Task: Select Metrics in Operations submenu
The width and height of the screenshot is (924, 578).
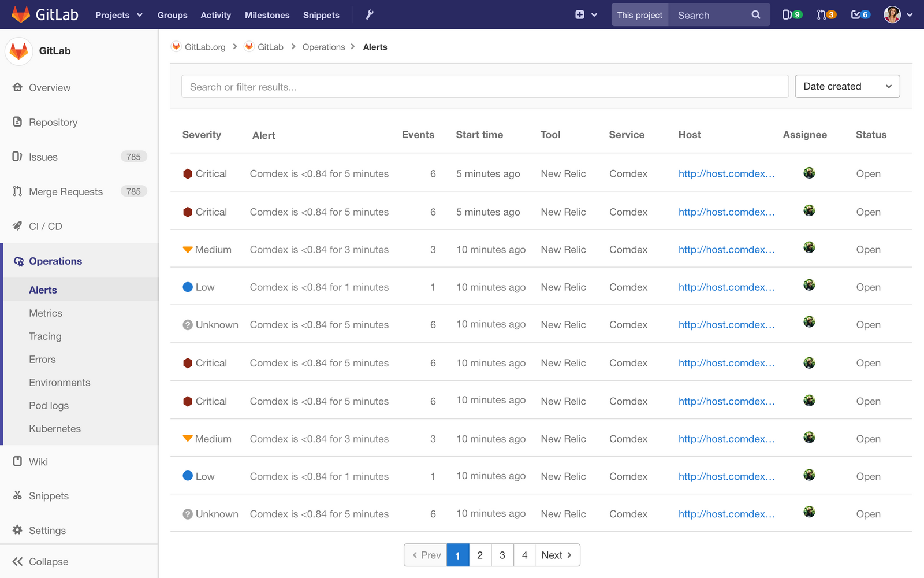Action: [x=46, y=313]
